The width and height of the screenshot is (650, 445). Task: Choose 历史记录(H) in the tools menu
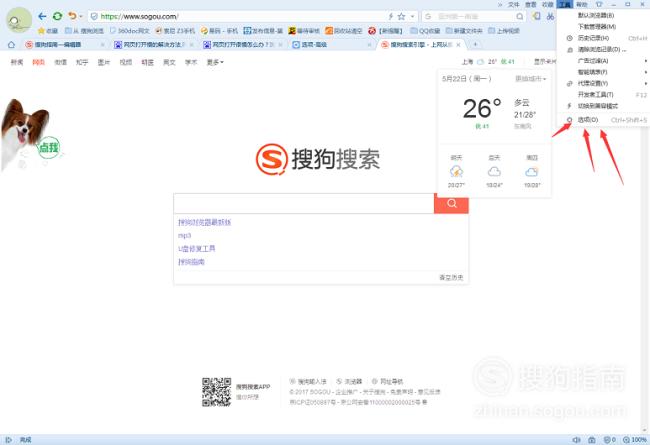(604, 38)
